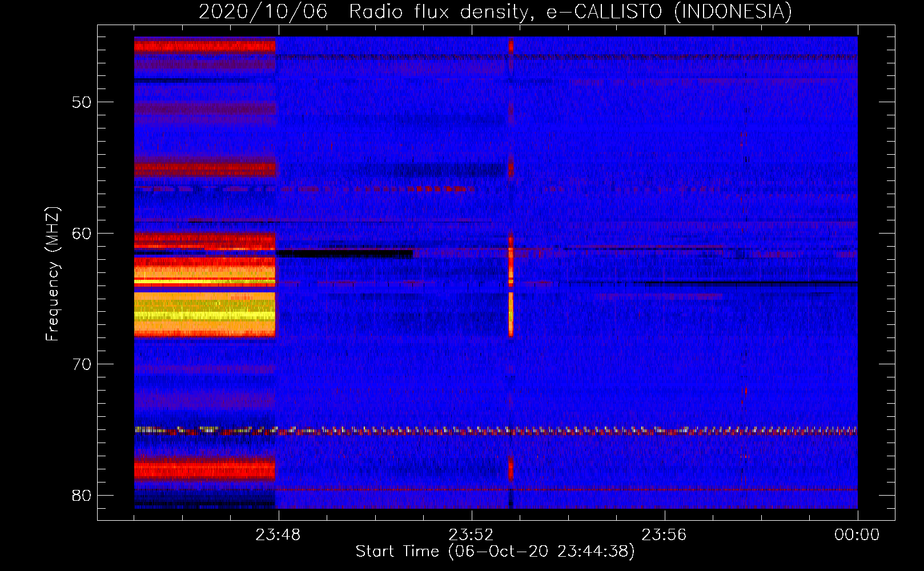The image size is (924, 571).
Task: Click the 00:00 time tick label
Action: (x=857, y=535)
